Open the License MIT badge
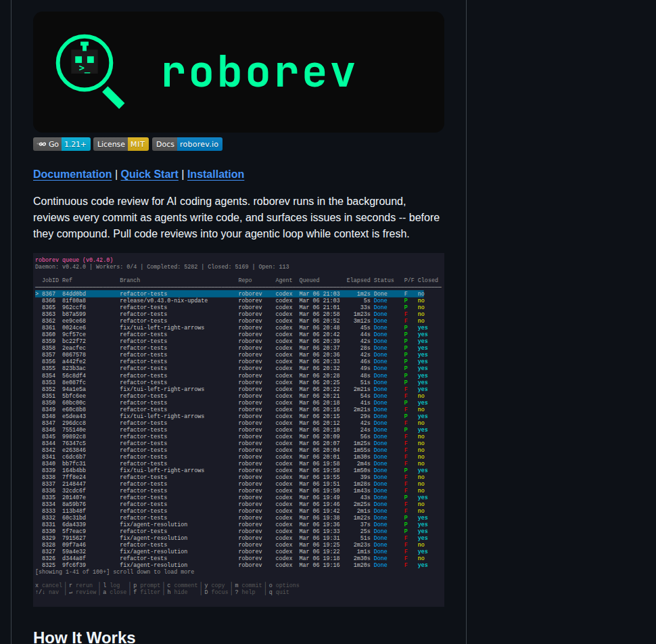The height and width of the screenshot is (644, 656). point(121,144)
